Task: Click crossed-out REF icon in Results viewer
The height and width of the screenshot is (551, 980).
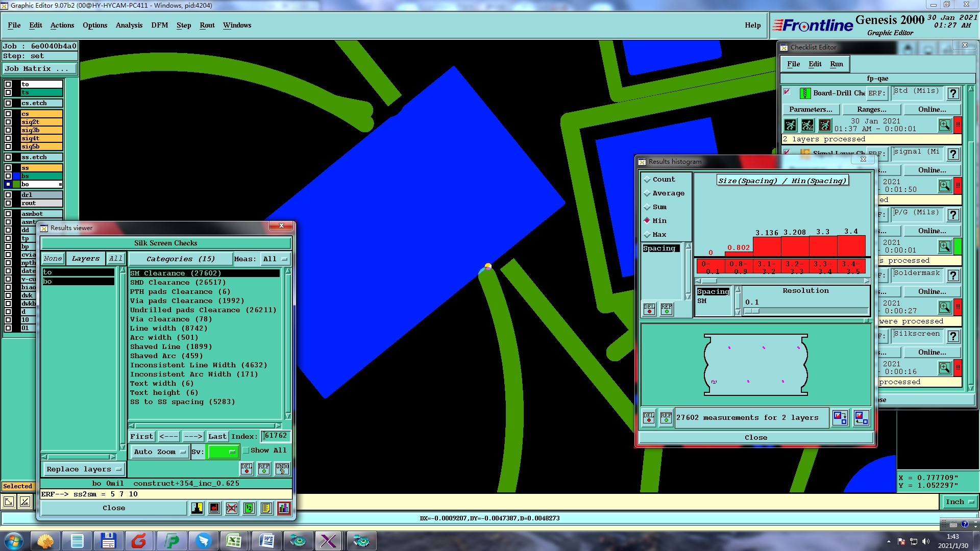Action: [232, 508]
